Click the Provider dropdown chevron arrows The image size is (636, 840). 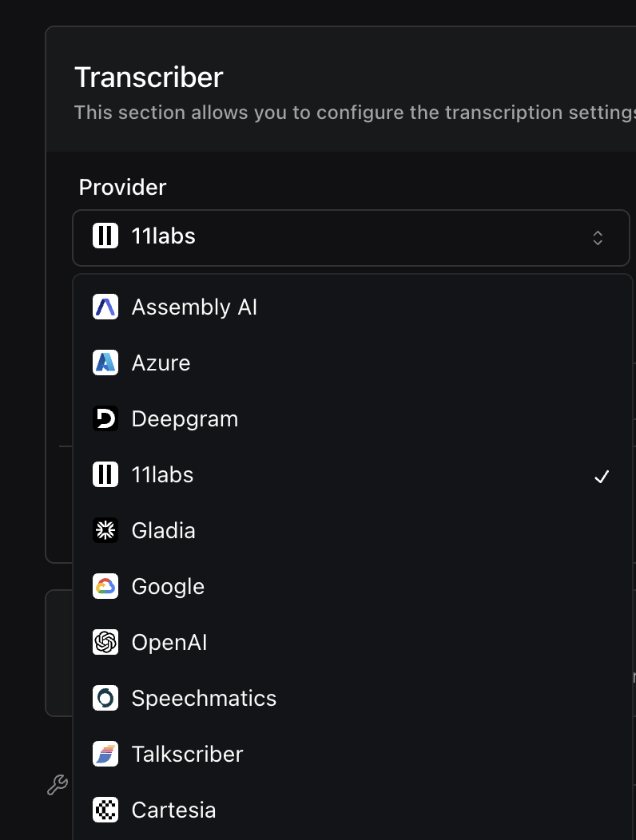tap(598, 237)
